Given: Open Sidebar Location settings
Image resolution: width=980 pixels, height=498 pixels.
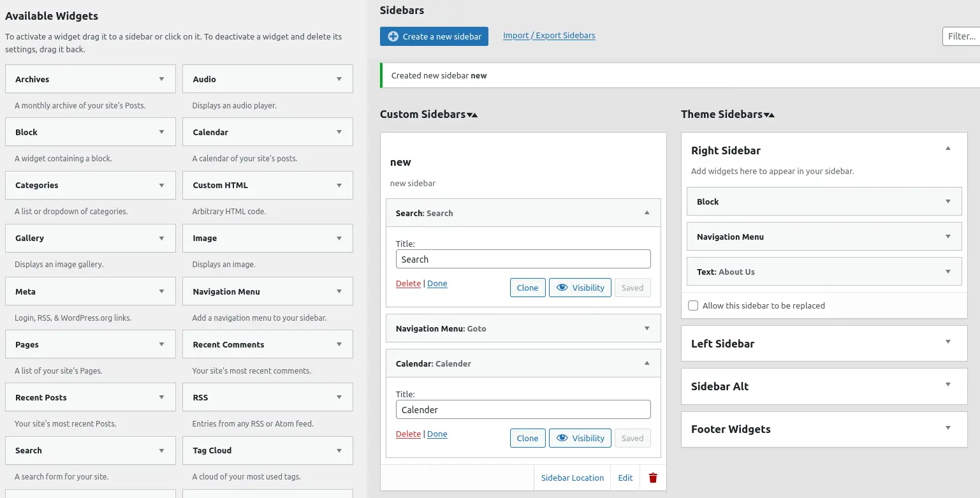Looking at the screenshot, I should [x=571, y=477].
